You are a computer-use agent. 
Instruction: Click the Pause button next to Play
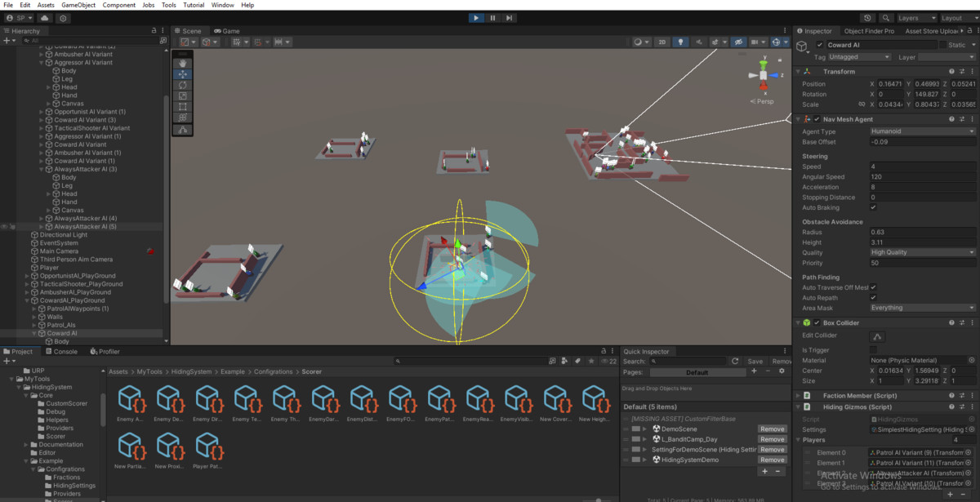[492, 17]
